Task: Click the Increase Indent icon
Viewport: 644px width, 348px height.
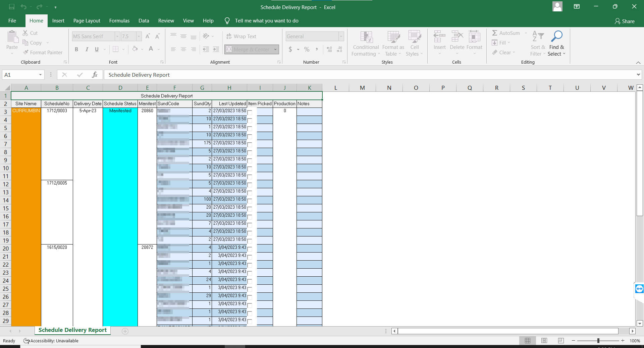Action: [x=216, y=49]
